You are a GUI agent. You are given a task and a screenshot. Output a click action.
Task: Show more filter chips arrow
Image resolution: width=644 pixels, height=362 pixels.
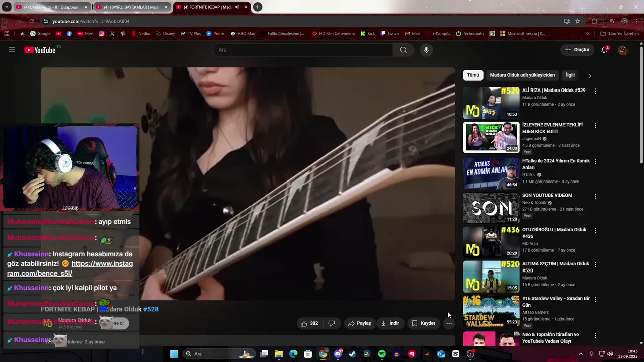point(590,76)
